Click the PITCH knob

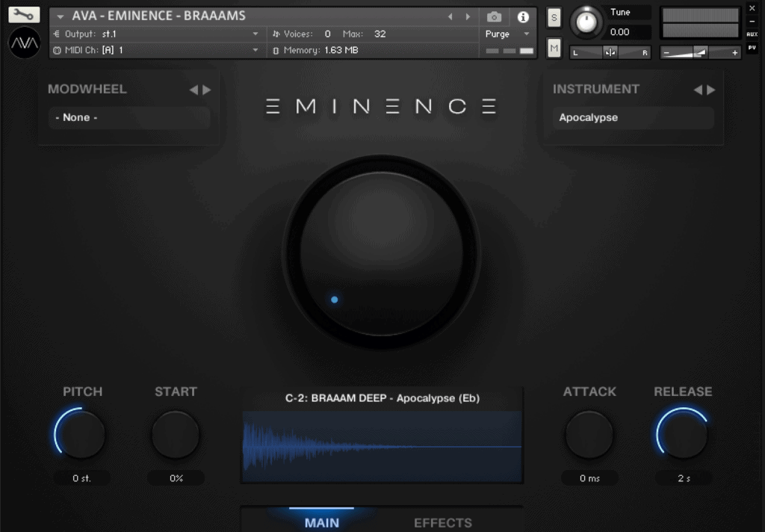81,434
